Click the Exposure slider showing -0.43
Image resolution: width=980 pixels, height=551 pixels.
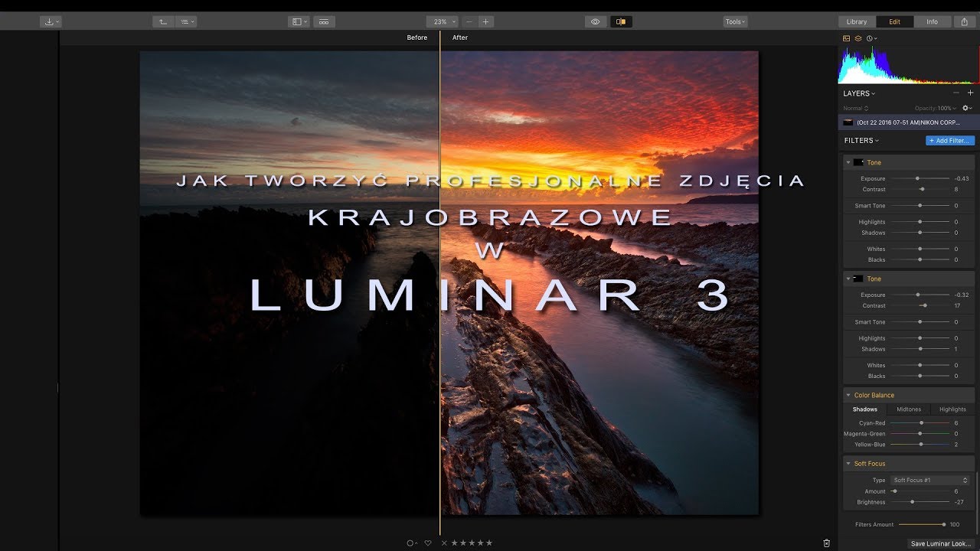pos(920,178)
